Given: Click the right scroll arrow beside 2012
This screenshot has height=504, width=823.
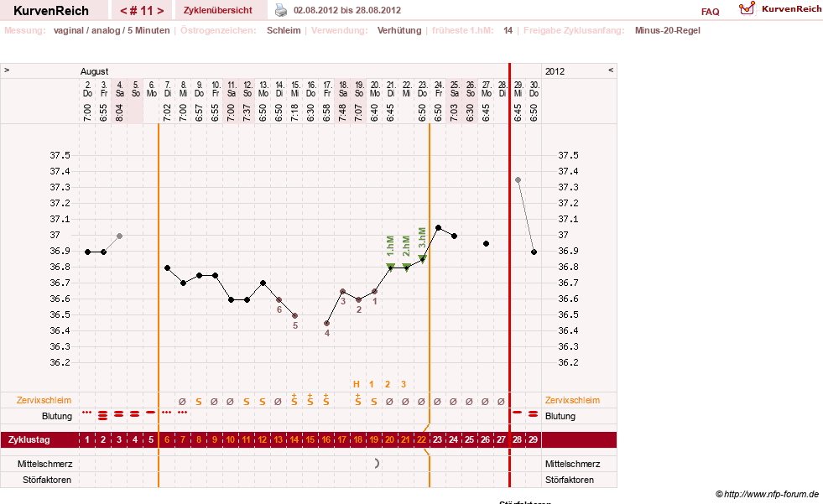Looking at the screenshot, I should (x=611, y=70).
